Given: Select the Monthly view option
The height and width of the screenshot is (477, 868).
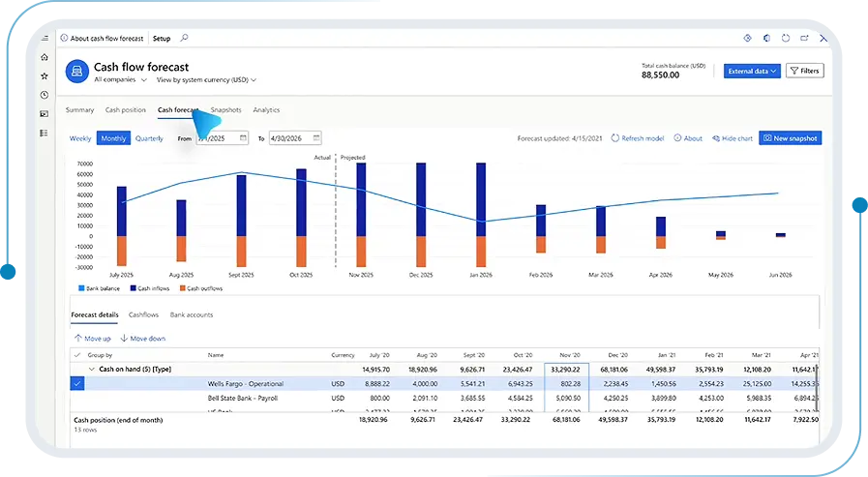Looking at the screenshot, I should point(113,138).
